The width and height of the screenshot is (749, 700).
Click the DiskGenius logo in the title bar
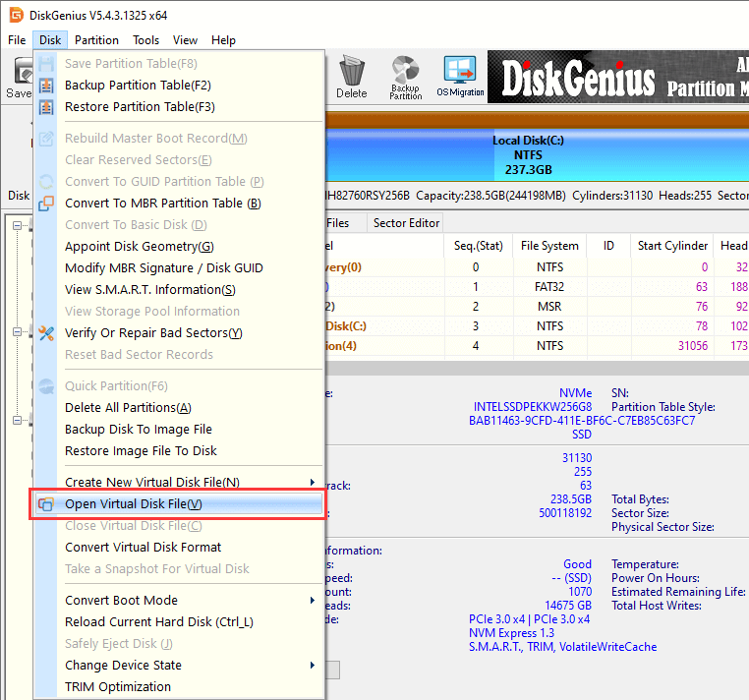[x=15, y=14]
